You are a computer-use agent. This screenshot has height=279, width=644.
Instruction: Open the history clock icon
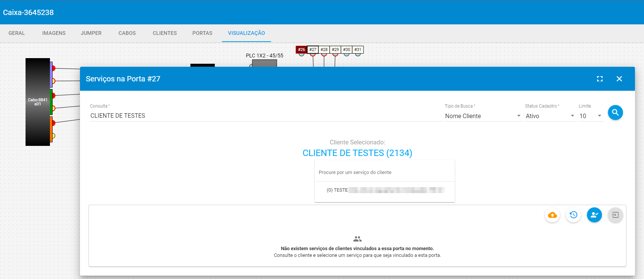(573, 215)
